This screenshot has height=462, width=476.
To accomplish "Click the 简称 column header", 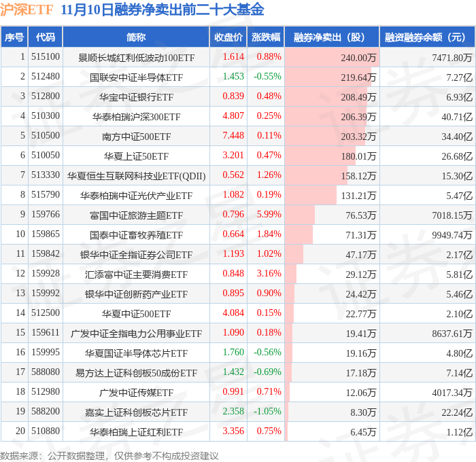I will point(136,37).
